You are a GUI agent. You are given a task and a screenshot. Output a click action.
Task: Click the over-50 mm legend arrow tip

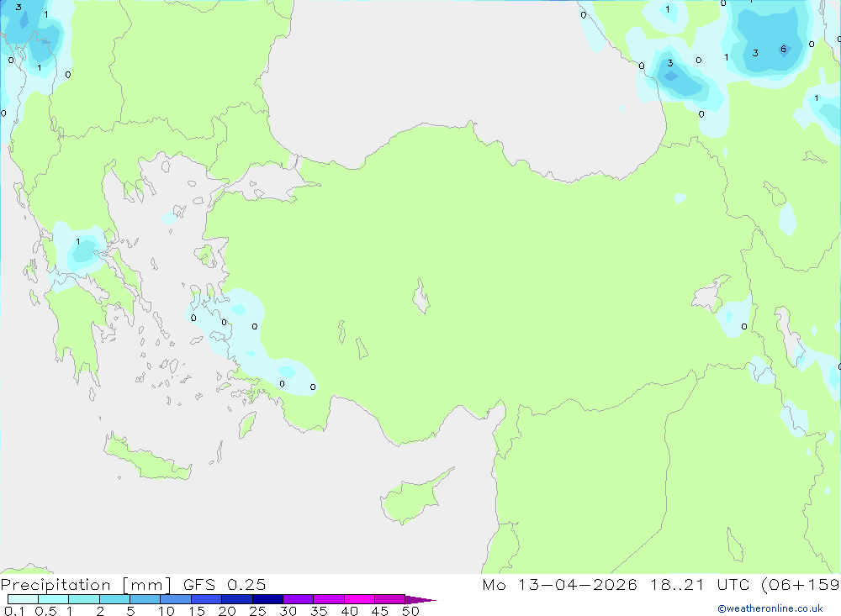click(420, 600)
